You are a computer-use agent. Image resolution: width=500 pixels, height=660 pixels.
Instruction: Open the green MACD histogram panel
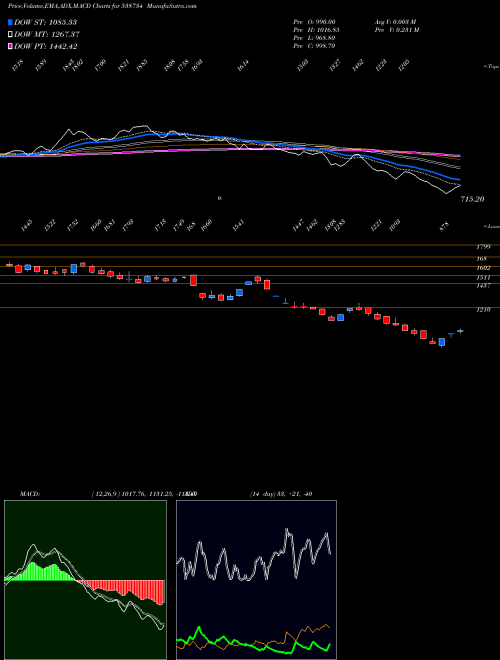tap(85, 580)
